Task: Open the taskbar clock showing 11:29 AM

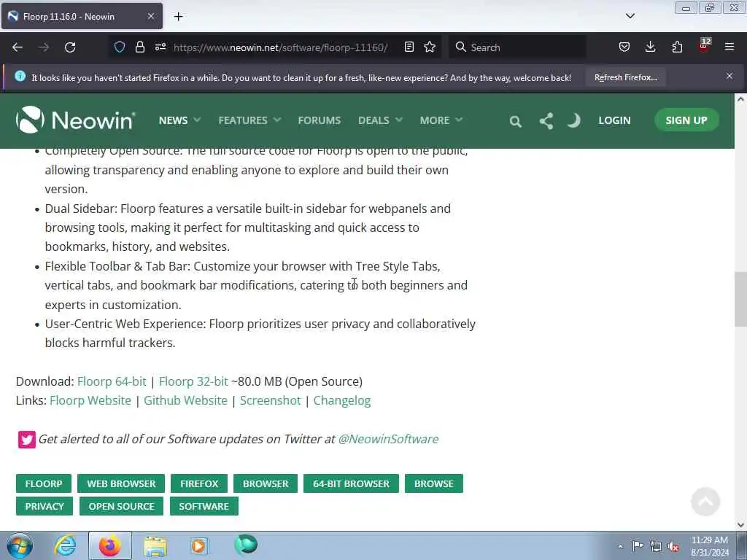Action: [x=709, y=545]
